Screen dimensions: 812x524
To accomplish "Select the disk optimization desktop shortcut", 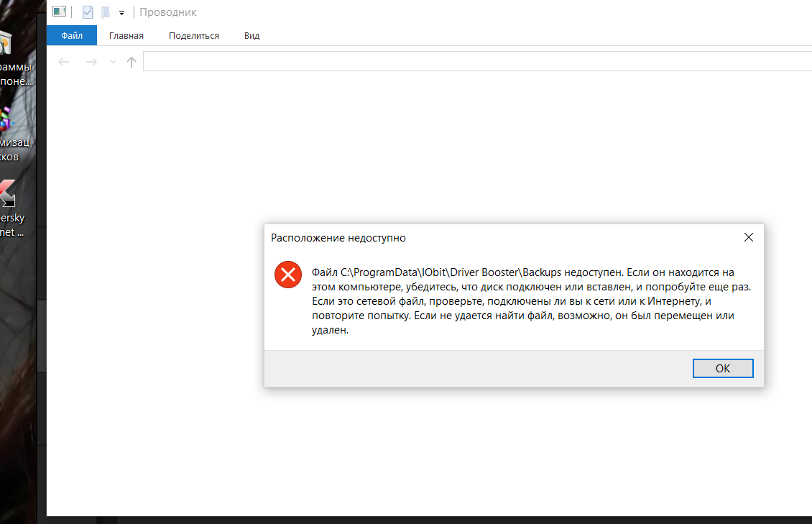I will tap(7, 119).
